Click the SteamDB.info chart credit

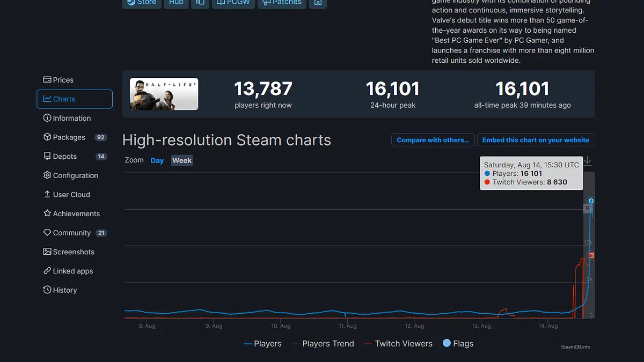coord(575,347)
